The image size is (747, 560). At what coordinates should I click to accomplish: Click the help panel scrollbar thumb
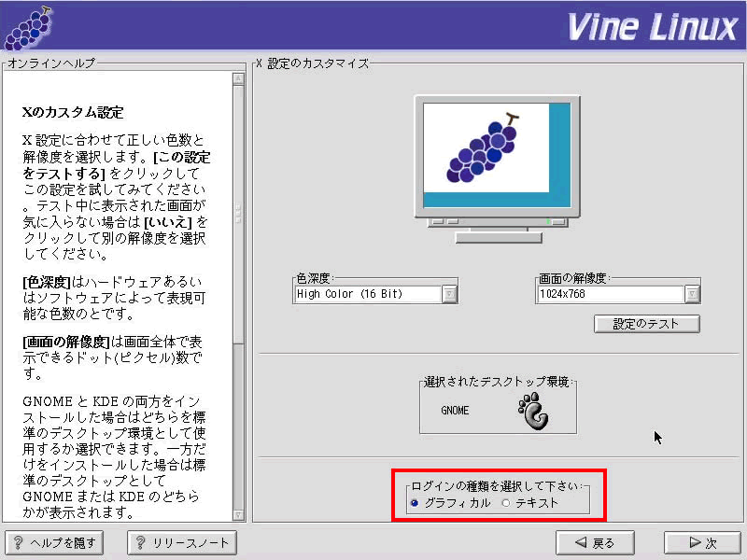click(x=238, y=215)
